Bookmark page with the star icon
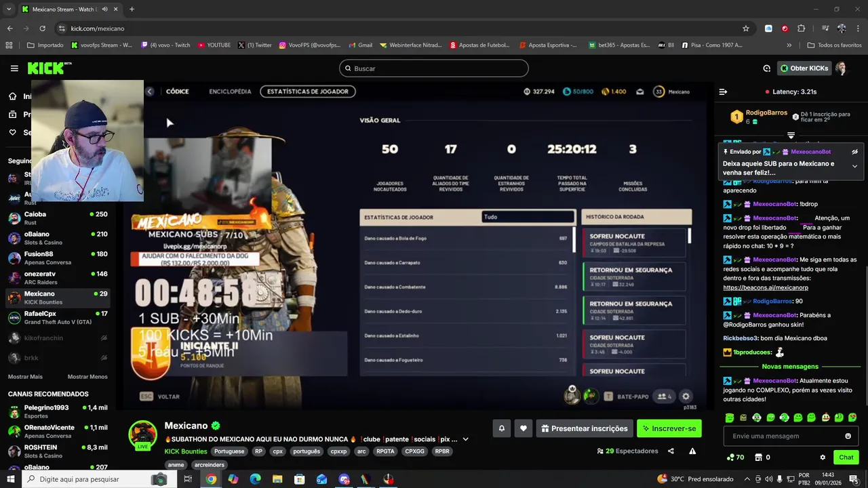Viewport: 868px width, 488px height. 746,28
